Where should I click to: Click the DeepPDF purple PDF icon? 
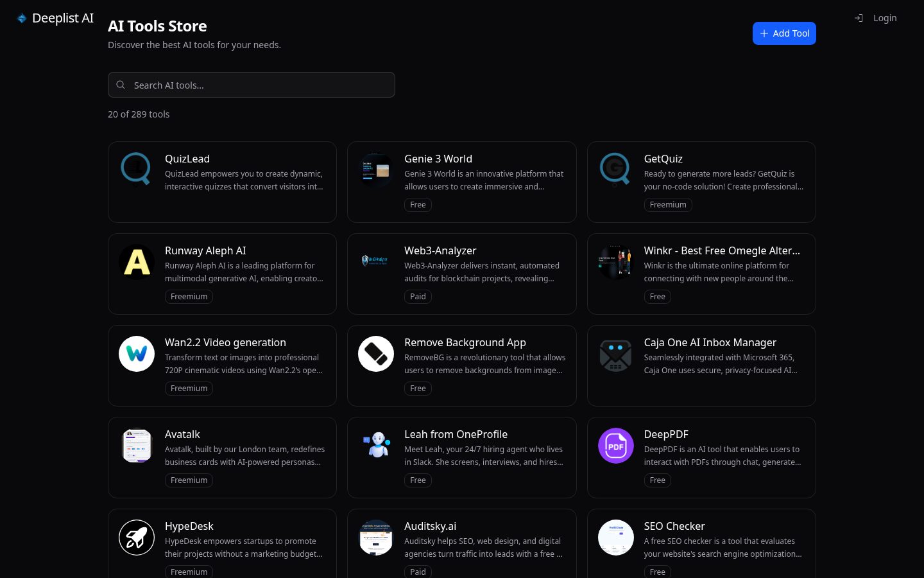[616, 446]
